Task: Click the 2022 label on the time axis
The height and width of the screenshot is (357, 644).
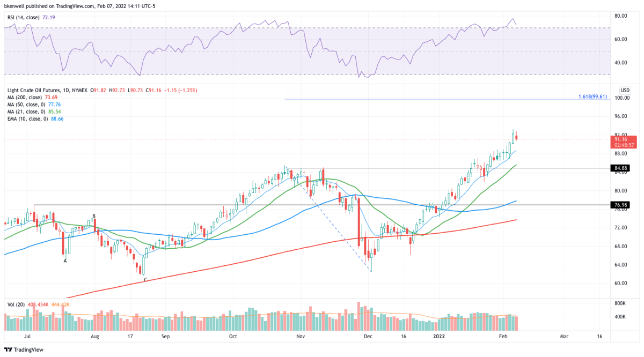Action: [440, 337]
